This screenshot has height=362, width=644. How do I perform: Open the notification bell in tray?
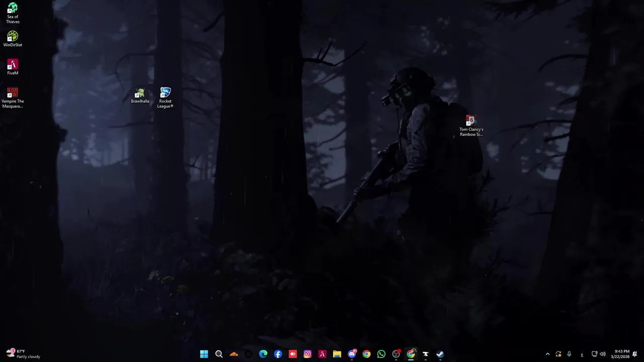(x=635, y=354)
